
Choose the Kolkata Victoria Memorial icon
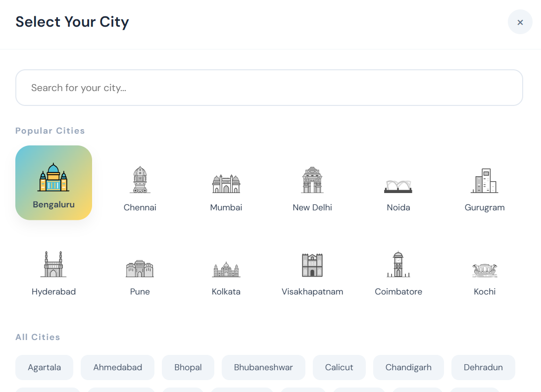226,269
